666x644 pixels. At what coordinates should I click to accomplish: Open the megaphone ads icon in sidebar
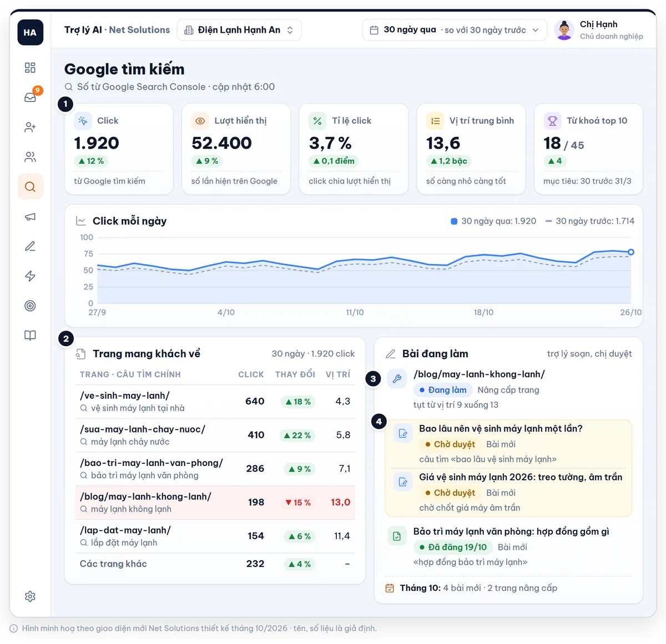click(x=30, y=217)
